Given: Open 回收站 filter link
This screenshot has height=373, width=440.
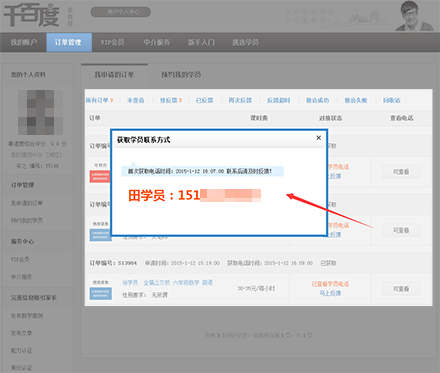Looking at the screenshot, I should pos(391,100).
